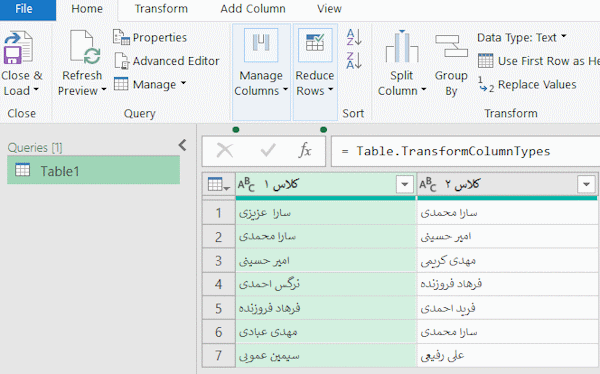Open the کلاس ۱ column filter dropdown

point(404,185)
